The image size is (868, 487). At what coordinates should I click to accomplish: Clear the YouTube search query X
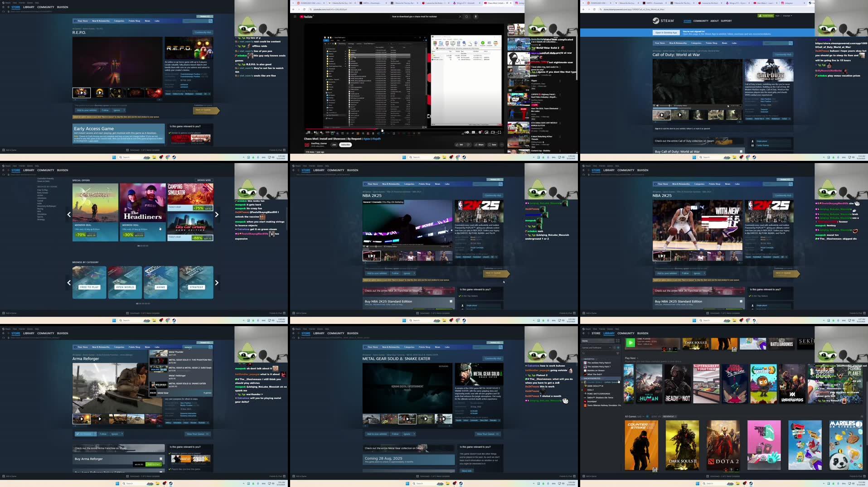click(x=460, y=16)
